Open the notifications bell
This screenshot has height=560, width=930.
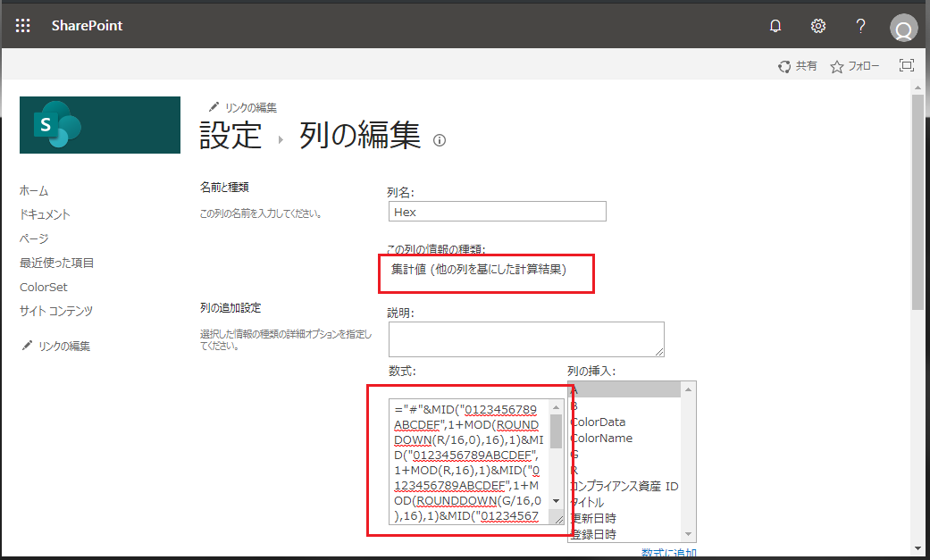(775, 26)
